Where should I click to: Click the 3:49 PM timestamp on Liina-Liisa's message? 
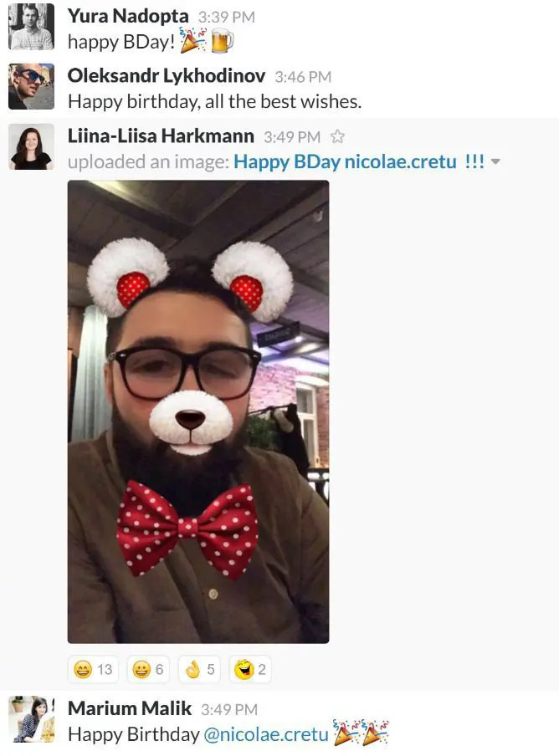coord(292,137)
